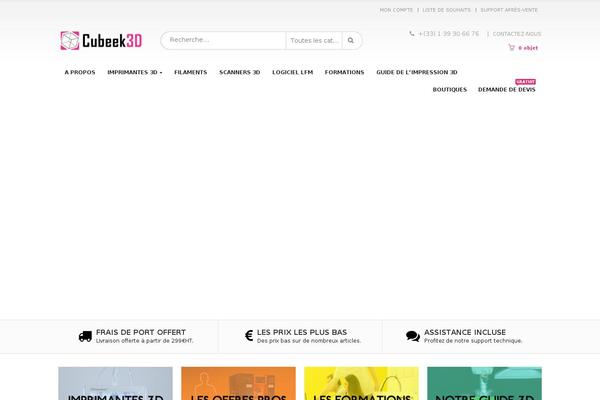Click 'Des prix bas sur de nombreux articles.' text

pyautogui.click(x=309, y=341)
